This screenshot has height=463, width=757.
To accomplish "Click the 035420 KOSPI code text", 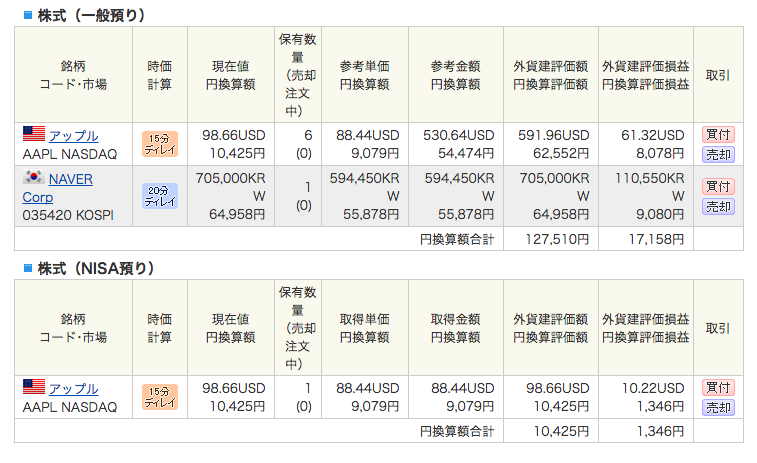I will pyautogui.click(x=68, y=215).
